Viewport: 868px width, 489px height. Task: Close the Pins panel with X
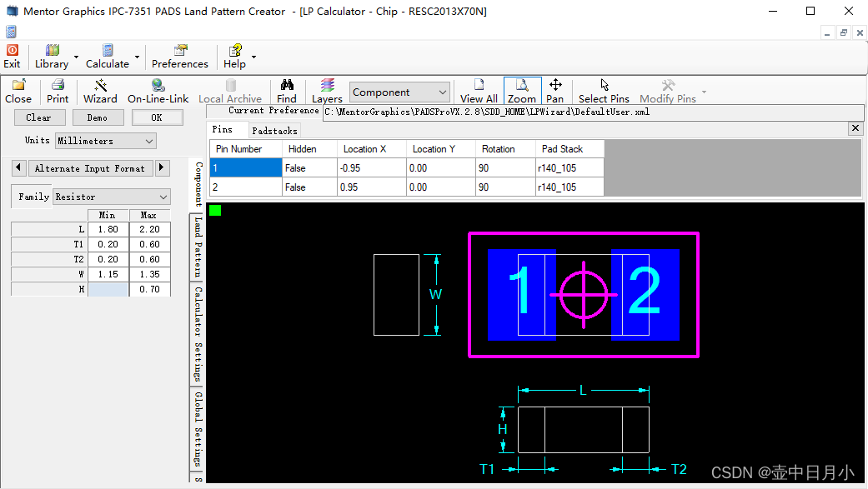click(x=855, y=128)
